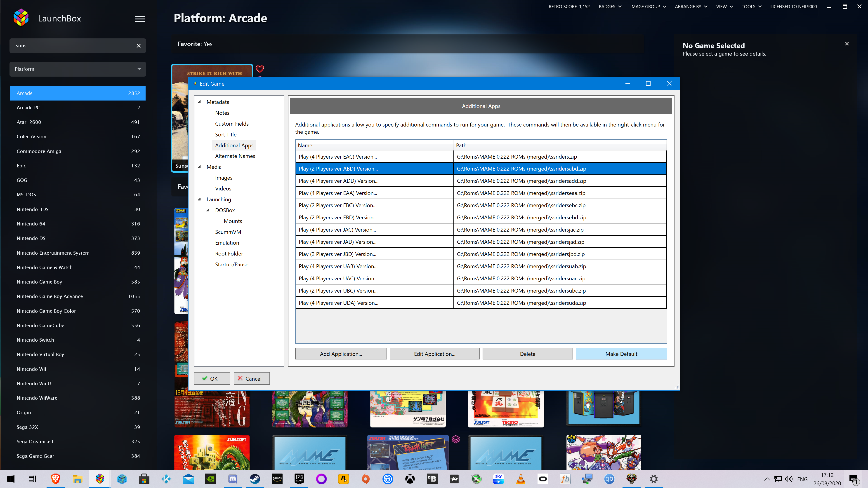Open the Images media page
This screenshot has height=488, width=868.
point(223,178)
